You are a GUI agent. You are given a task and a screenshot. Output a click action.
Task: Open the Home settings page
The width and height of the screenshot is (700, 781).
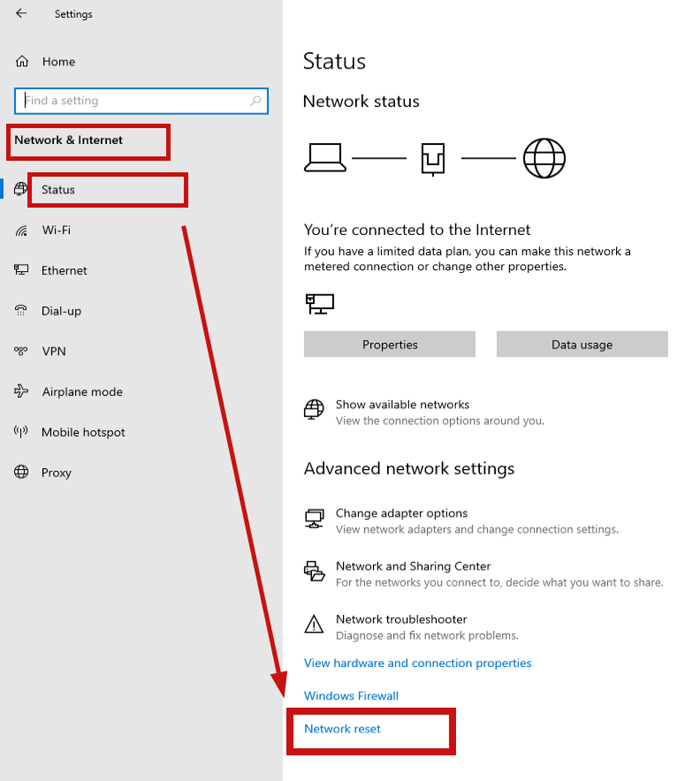coord(59,62)
